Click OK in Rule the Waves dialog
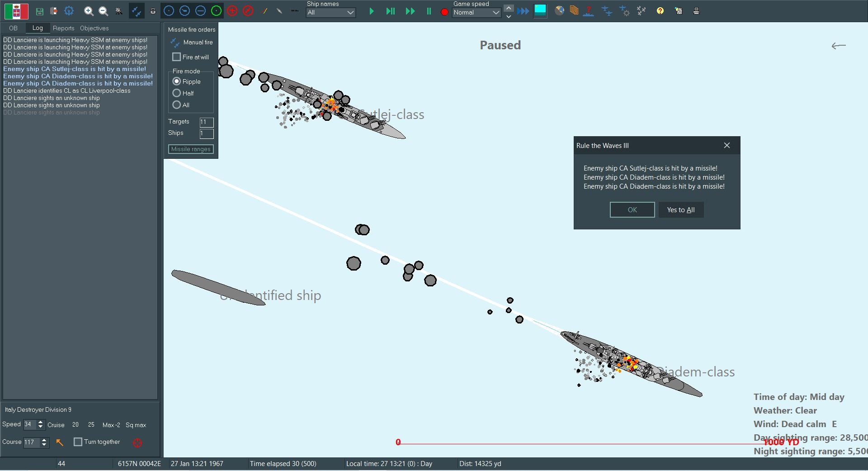The height and width of the screenshot is (471, 868). tap(632, 210)
